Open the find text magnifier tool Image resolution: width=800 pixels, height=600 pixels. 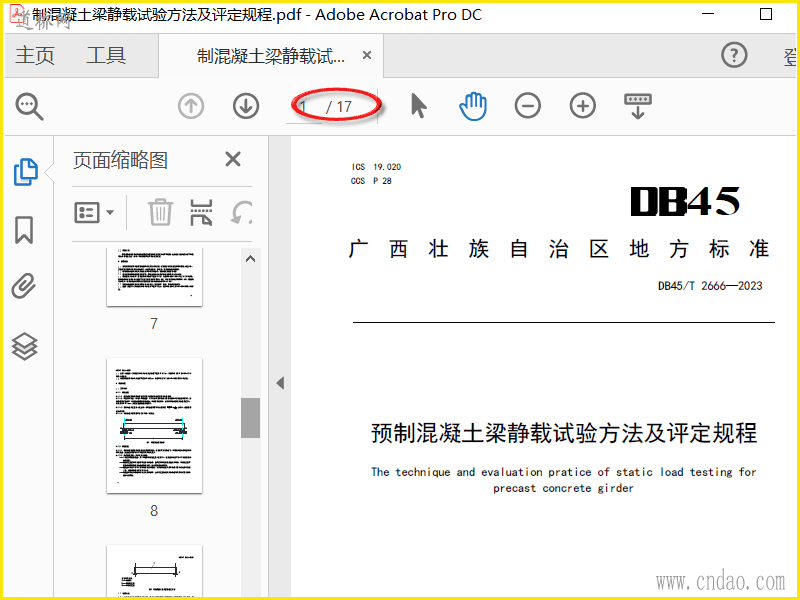click(30, 106)
